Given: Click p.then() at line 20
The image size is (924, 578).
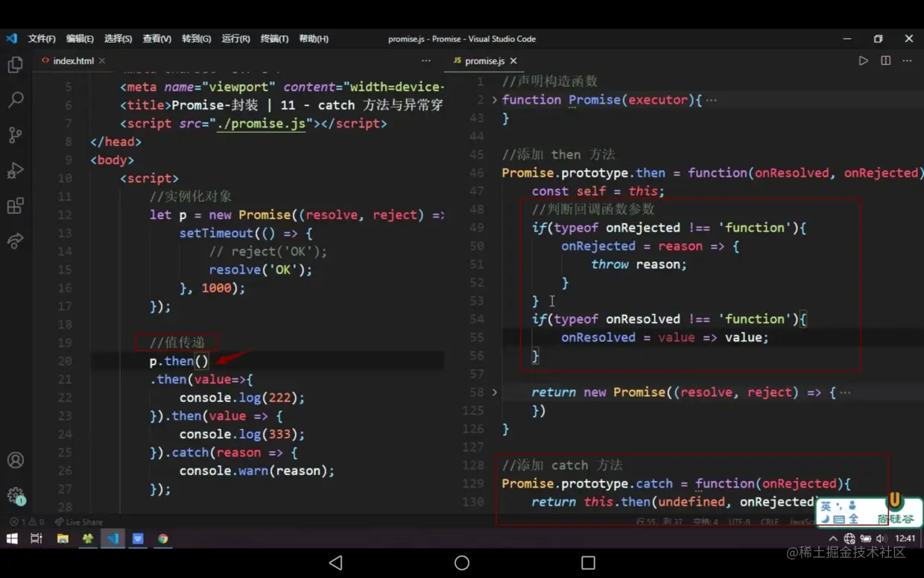Looking at the screenshot, I should (179, 361).
